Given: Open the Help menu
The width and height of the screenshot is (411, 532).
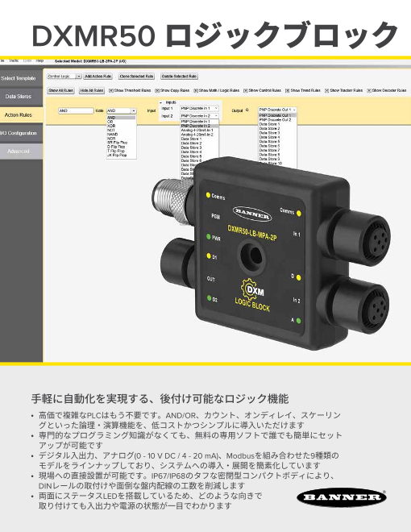Looking at the screenshot, I should coord(39,60).
